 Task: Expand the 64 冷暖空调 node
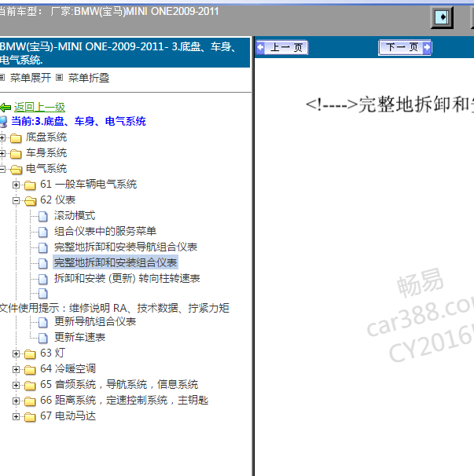coord(16,369)
